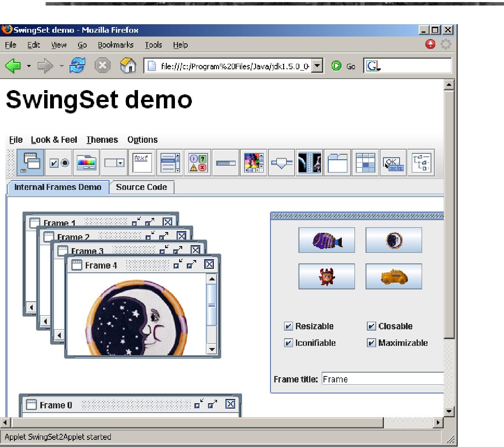Click the Frame title text field
The height and width of the screenshot is (447, 504).
point(383,379)
